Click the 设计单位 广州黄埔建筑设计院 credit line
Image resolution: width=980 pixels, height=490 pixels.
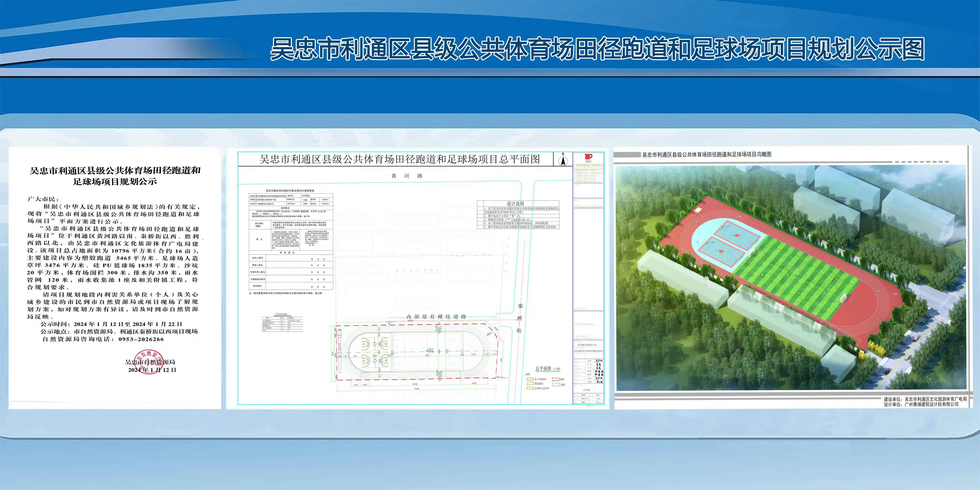921,404
